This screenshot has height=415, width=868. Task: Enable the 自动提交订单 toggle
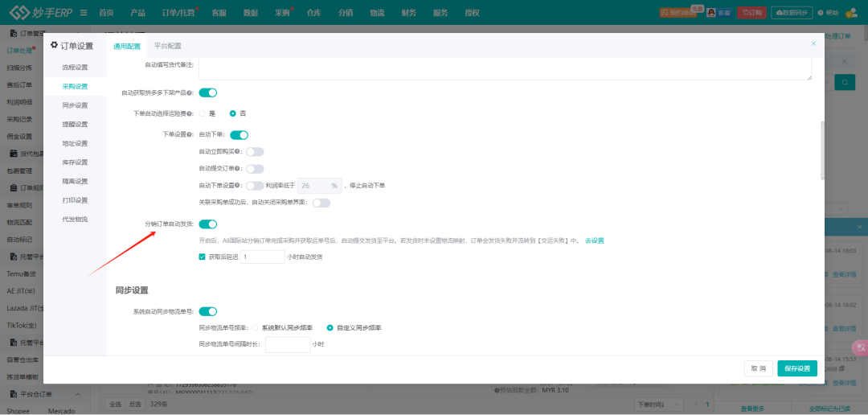point(255,169)
